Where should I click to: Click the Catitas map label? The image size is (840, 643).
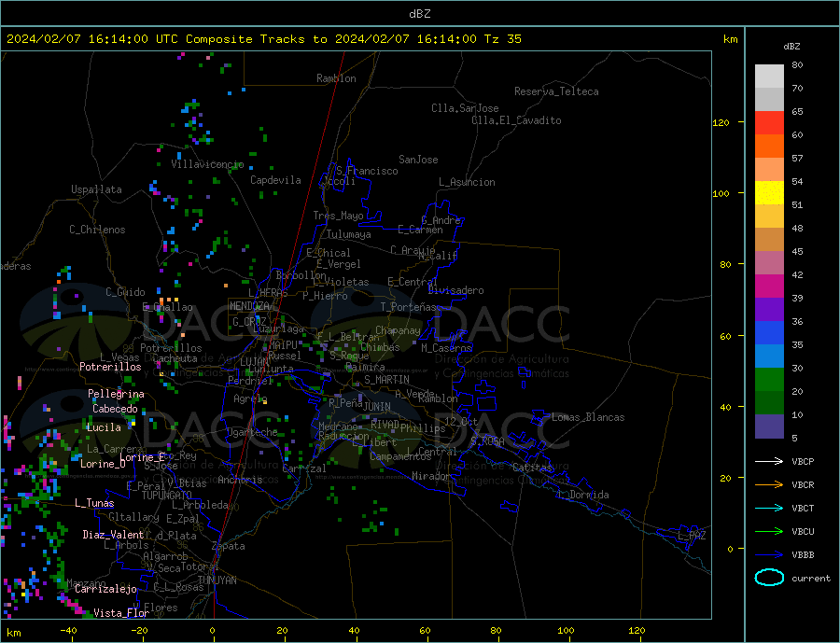[x=533, y=468]
